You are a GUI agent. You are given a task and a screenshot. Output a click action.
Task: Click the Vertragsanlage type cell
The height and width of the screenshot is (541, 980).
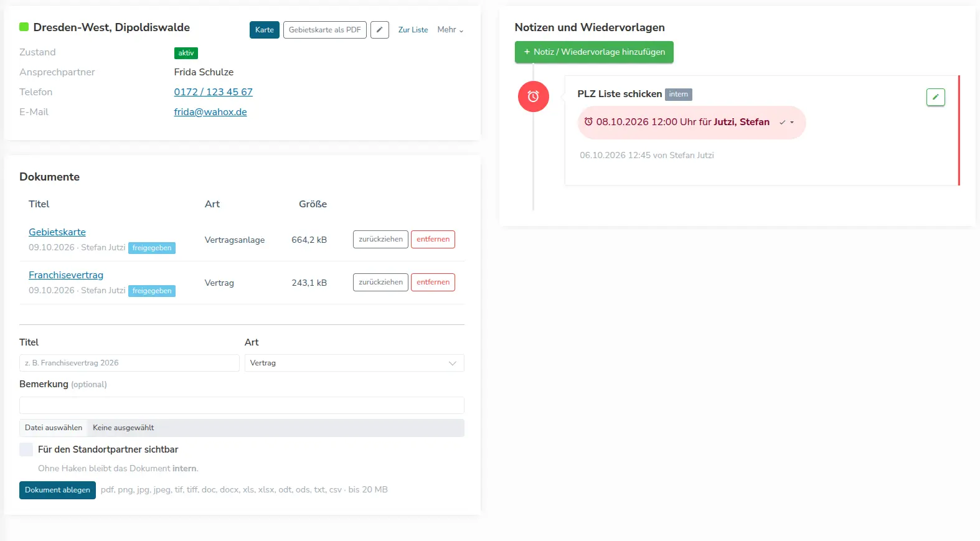(235, 240)
